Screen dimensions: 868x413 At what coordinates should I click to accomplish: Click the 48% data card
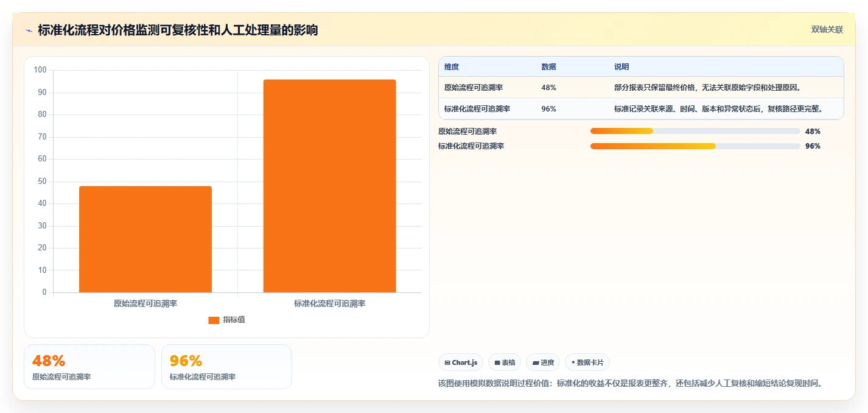tap(89, 367)
